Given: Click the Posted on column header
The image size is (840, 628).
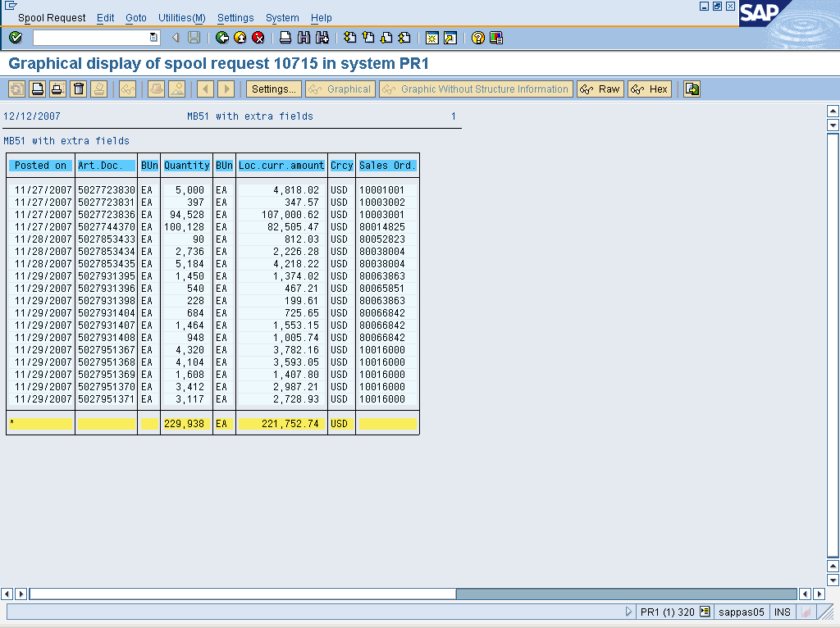Looking at the screenshot, I should pyautogui.click(x=40, y=166).
